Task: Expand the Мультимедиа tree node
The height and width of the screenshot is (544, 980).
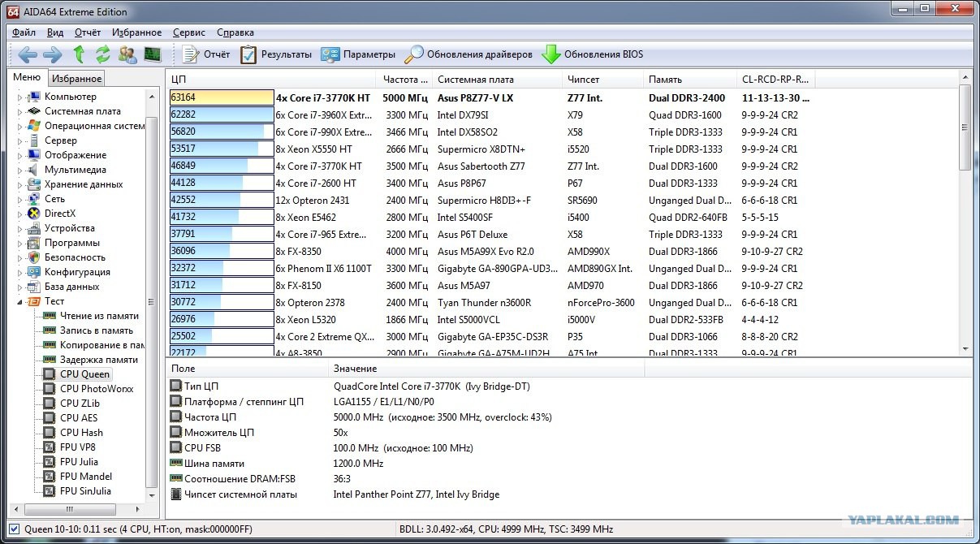Action: point(19,171)
